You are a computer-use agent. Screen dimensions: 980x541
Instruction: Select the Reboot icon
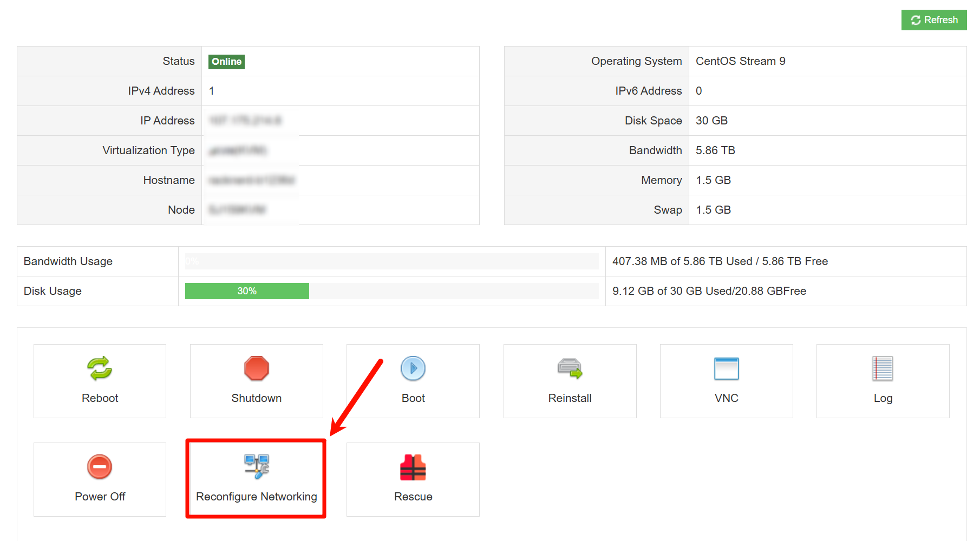click(100, 368)
